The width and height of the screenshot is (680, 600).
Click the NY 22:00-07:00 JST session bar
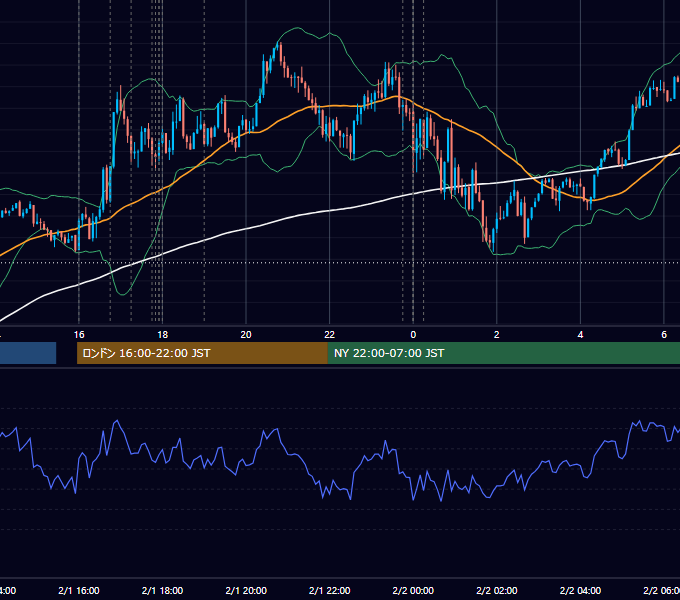[x=503, y=353]
